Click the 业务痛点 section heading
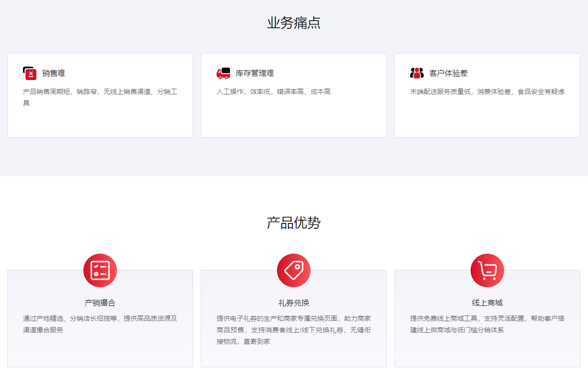Viewport: 588px width, 374px height. click(294, 22)
